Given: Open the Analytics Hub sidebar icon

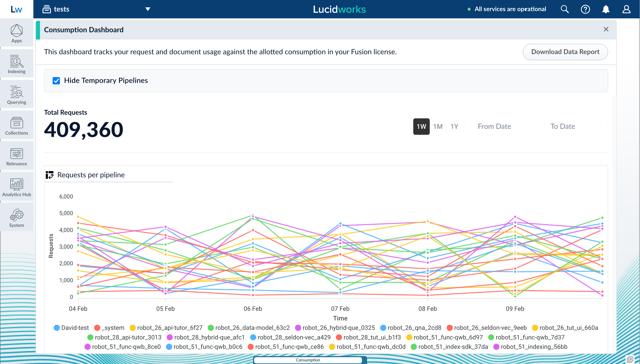Looking at the screenshot, I should tap(16, 187).
